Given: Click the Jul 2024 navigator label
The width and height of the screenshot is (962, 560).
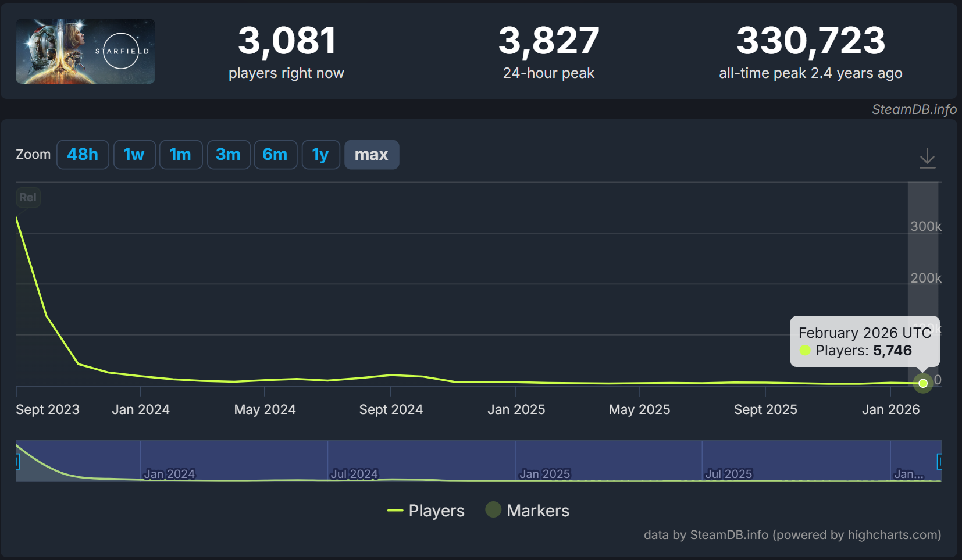Looking at the screenshot, I should pos(354,474).
